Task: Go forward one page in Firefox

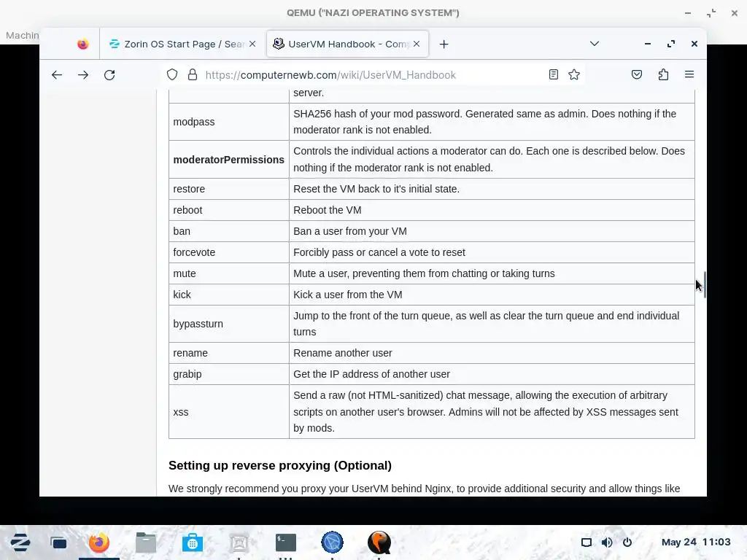Action: tap(83, 75)
